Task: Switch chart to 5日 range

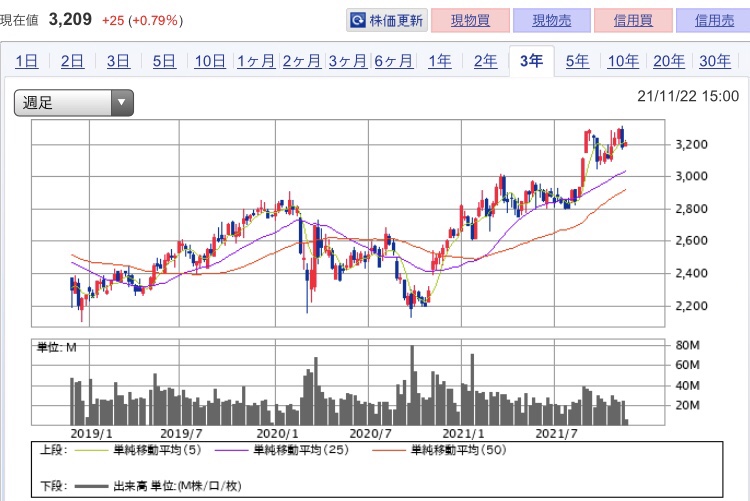Action: point(164,61)
